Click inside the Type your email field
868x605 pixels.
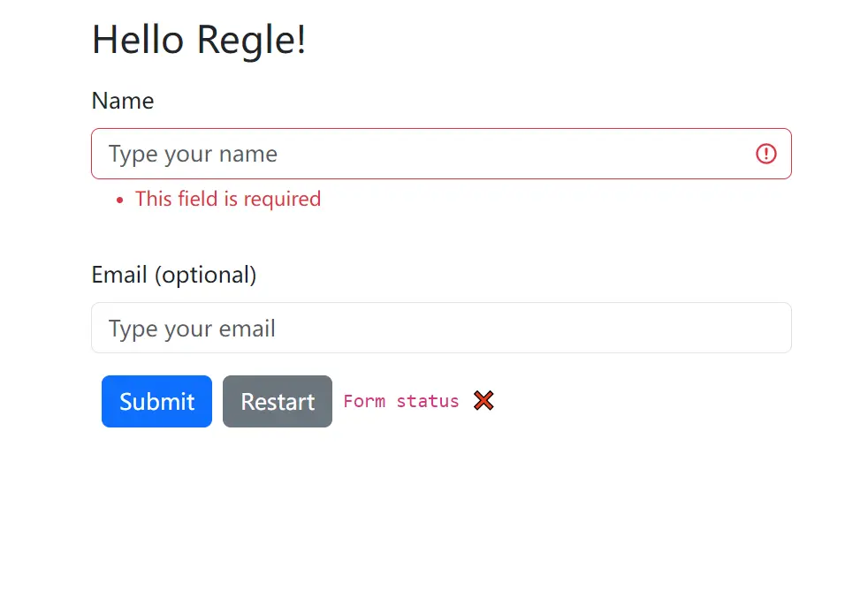tap(354, 328)
